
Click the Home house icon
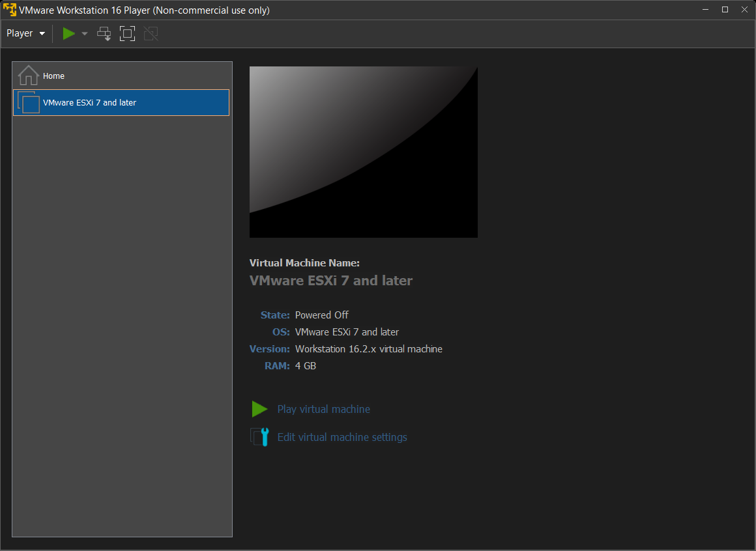[x=29, y=76]
